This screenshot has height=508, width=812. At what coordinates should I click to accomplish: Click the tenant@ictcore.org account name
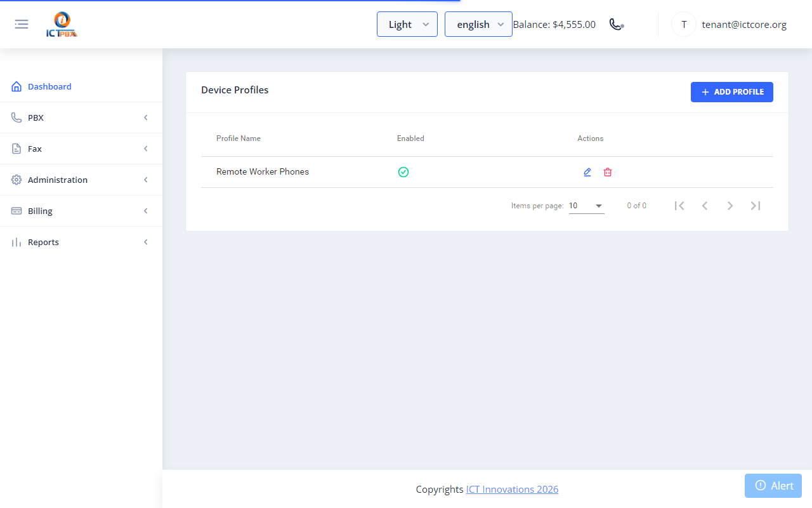744,25
